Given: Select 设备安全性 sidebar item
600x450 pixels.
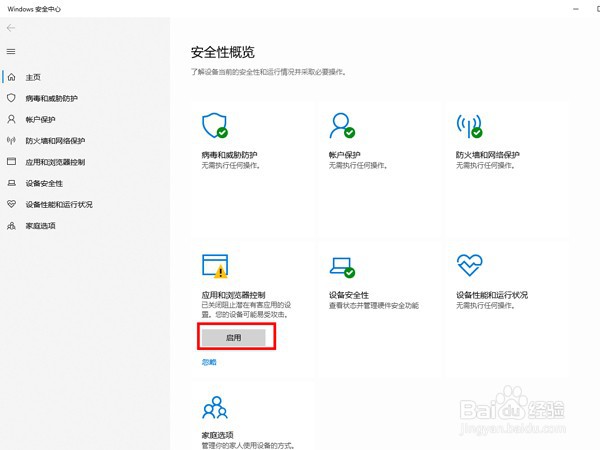Looking at the screenshot, I should coord(44,183).
